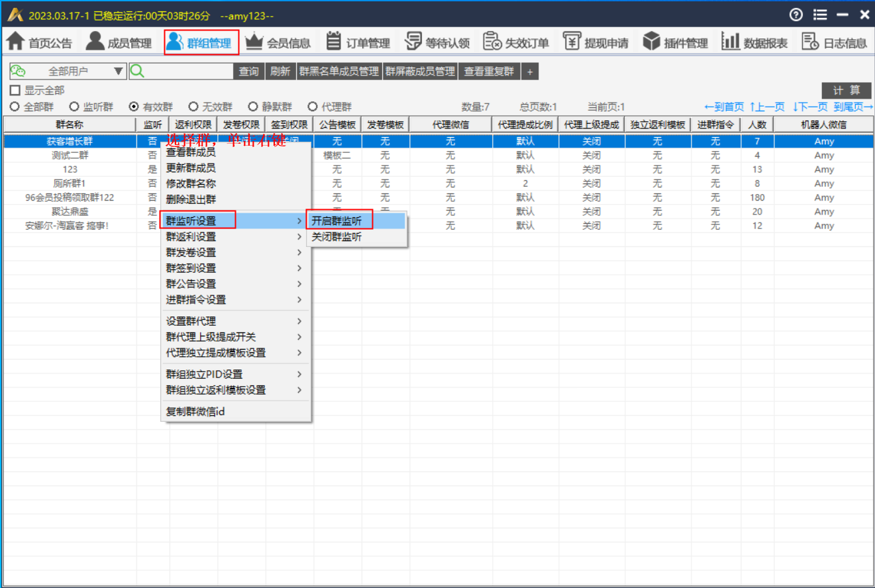The width and height of the screenshot is (875, 588).
Task: Open the 首页公告 home tab
Action: coord(39,42)
